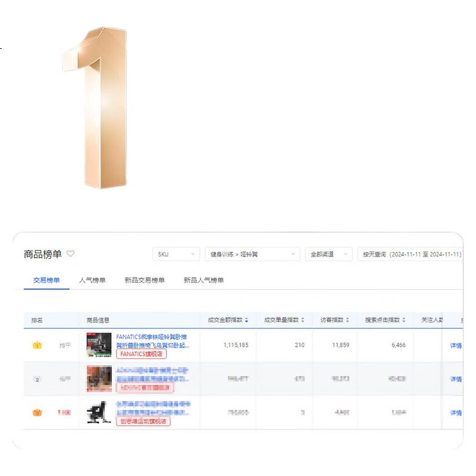This screenshot has height=476, width=476.
Task: Click the 访客指数 value 11,859
Action: click(340, 345)
